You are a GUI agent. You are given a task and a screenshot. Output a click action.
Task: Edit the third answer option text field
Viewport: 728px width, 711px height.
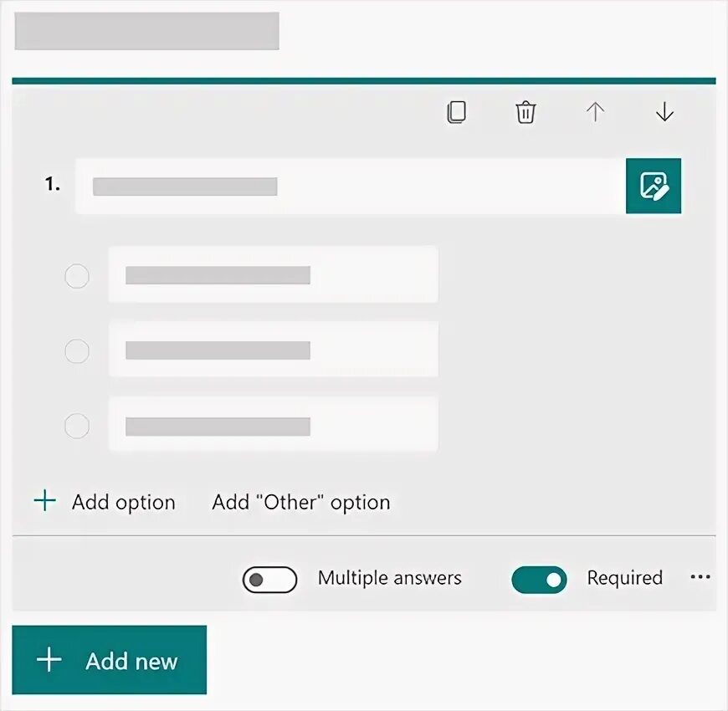point(274,424)
